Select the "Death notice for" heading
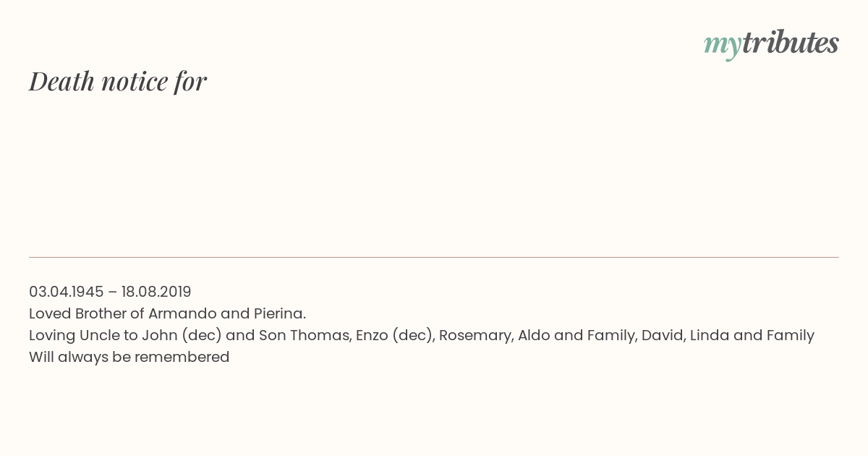The image size is (868, 456). click(x=118, y=81)
